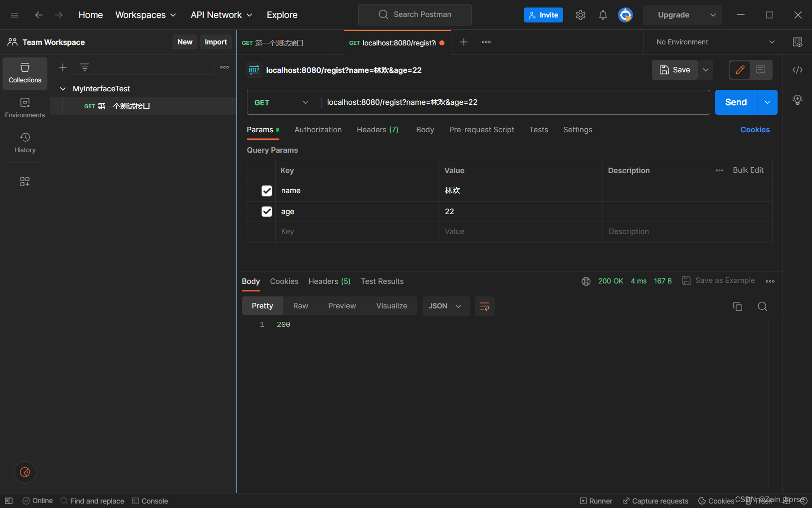Open the Save options dropdown arrow
The image size is (812, 508).
[706, 70]
